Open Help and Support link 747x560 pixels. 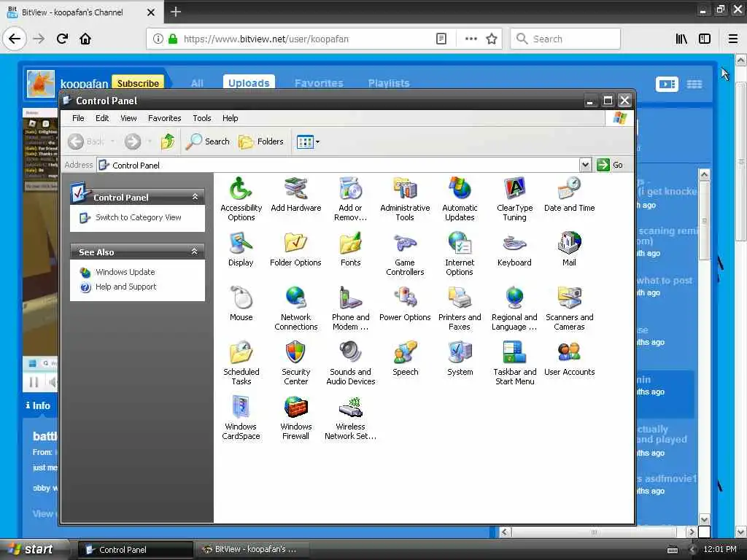coord(125,287)
